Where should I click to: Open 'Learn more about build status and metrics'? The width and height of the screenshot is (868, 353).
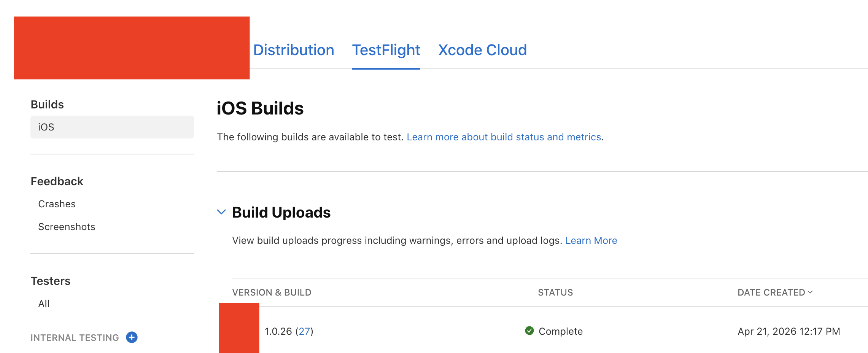pyautogui.click(x=504, y=137)
